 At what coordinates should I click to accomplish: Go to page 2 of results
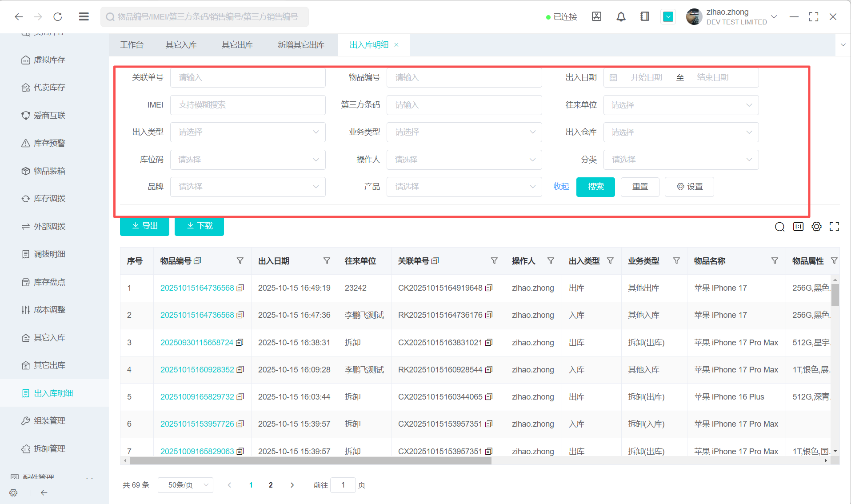pyautogui.click(x=271, y=485)
